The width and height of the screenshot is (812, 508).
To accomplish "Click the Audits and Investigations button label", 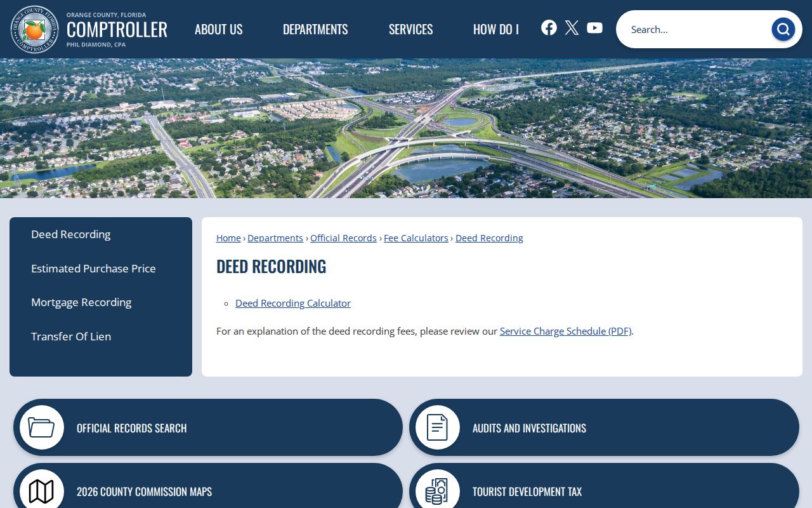I will (x=529, y=428).
